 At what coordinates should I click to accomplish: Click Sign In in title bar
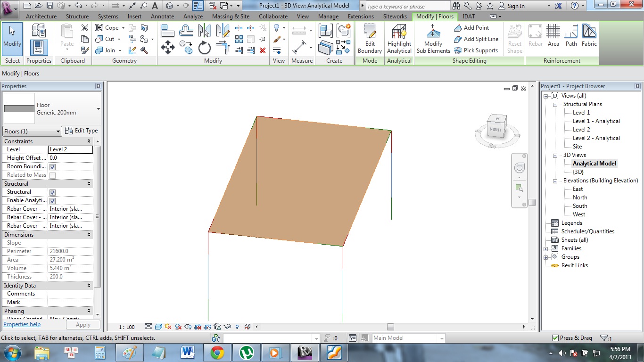[x=516, y=6]
